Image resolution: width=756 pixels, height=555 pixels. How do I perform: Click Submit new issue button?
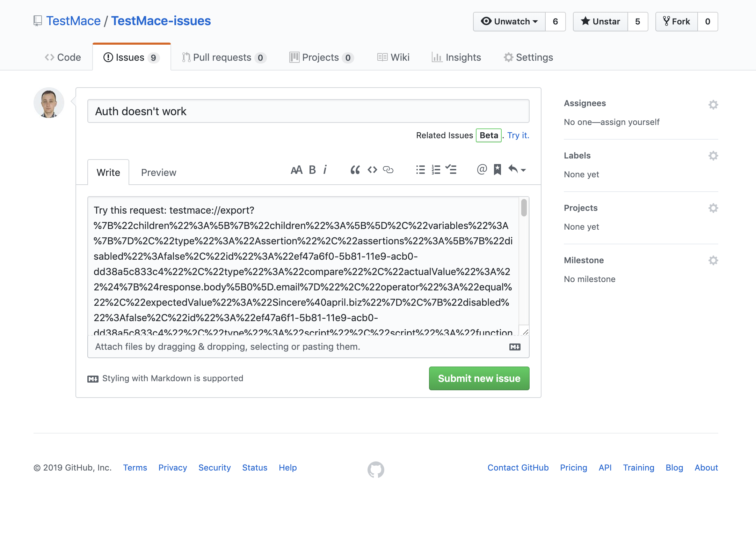(479, 378)
